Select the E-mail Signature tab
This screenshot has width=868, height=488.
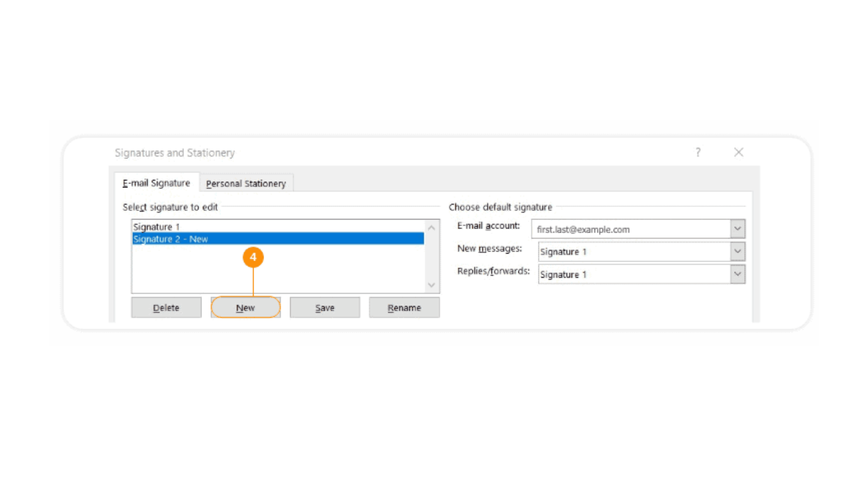pyautogui.click(x=156, y=183)
